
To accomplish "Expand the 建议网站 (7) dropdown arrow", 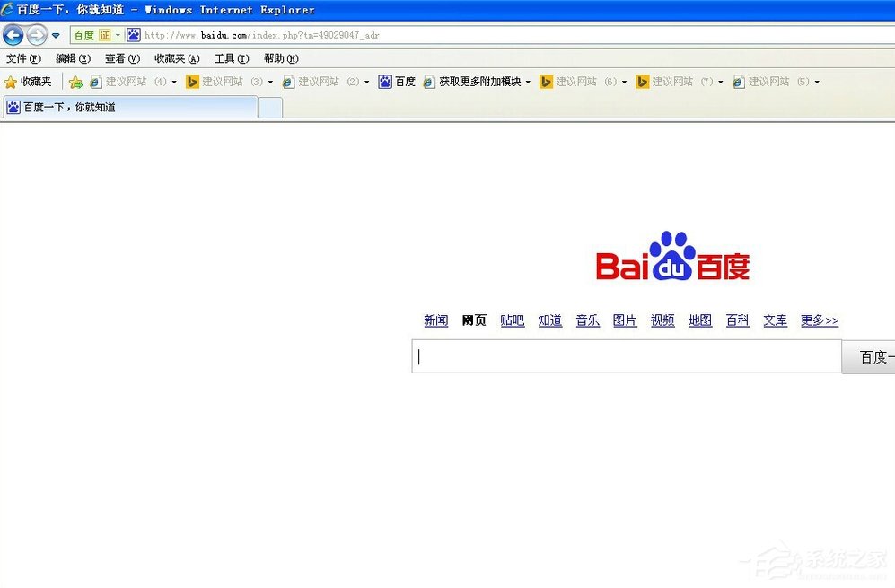I will (x=720, y=83).
